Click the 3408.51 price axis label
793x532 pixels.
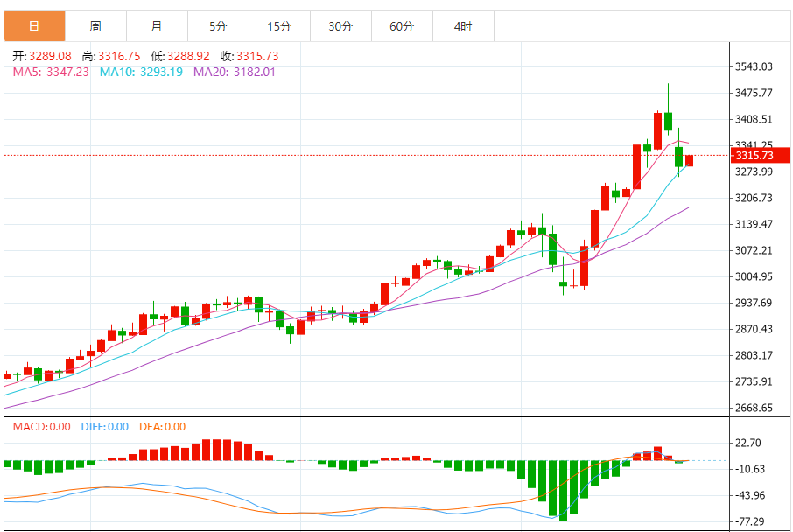(x=754, y=119)
